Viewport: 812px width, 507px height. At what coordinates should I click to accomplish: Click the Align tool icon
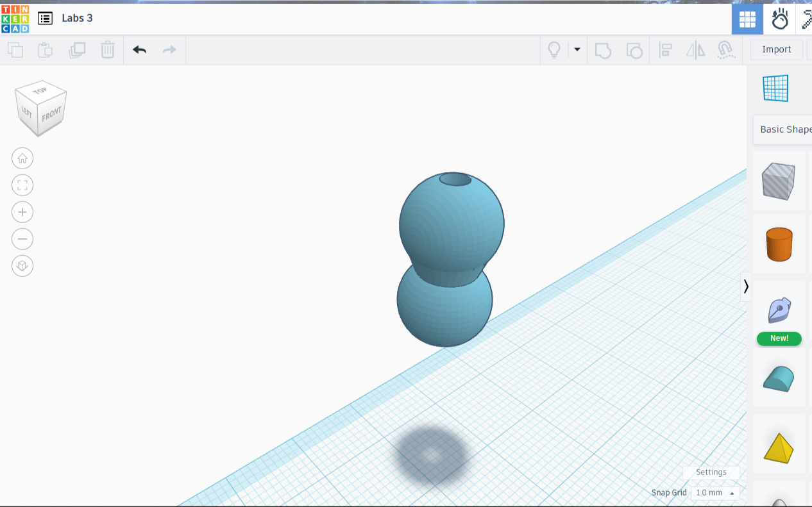click(x=666, y=50)
